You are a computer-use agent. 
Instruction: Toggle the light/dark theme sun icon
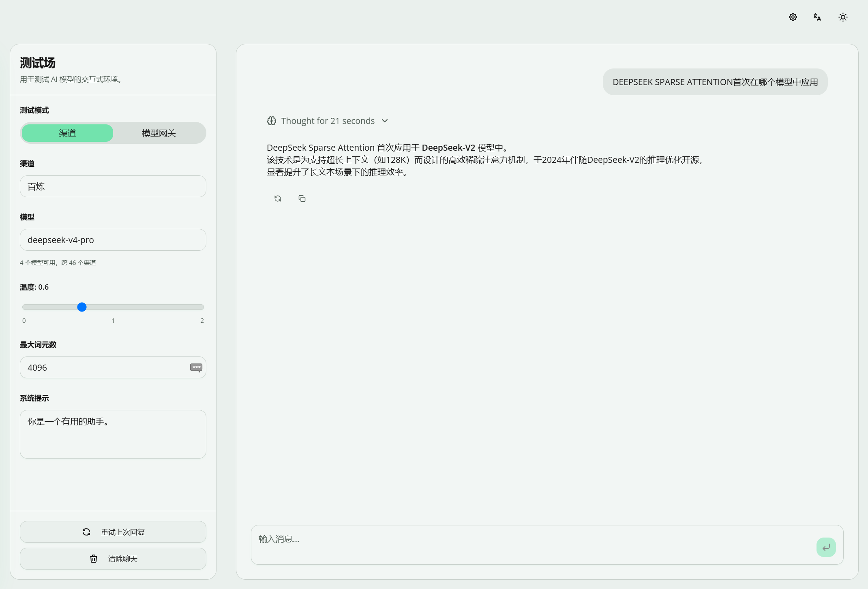(843, 17)
